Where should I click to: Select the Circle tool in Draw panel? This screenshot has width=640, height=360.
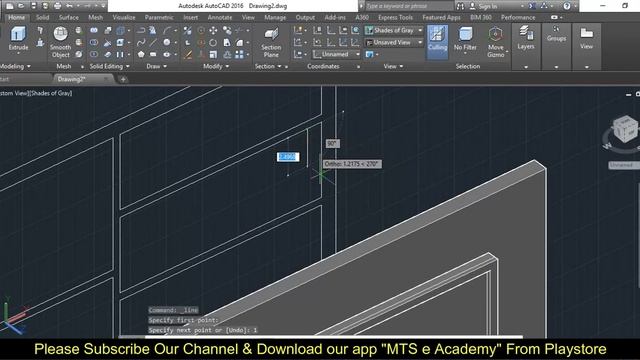(x=167, y=42)
